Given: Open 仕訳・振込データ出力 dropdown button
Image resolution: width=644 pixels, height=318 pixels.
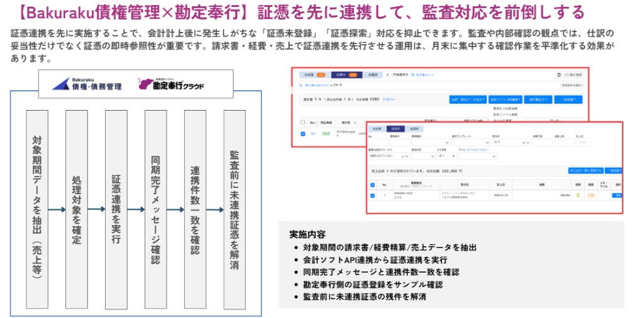Looking at the screenshot, I should (x=468, y=100).
